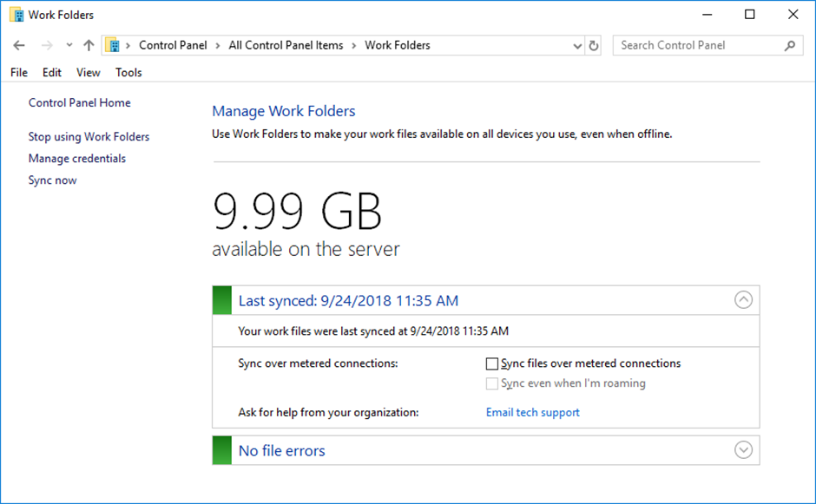Refresh the Work Folders page
This screenshot has height=504, width=816.
(x=593, y=46)
